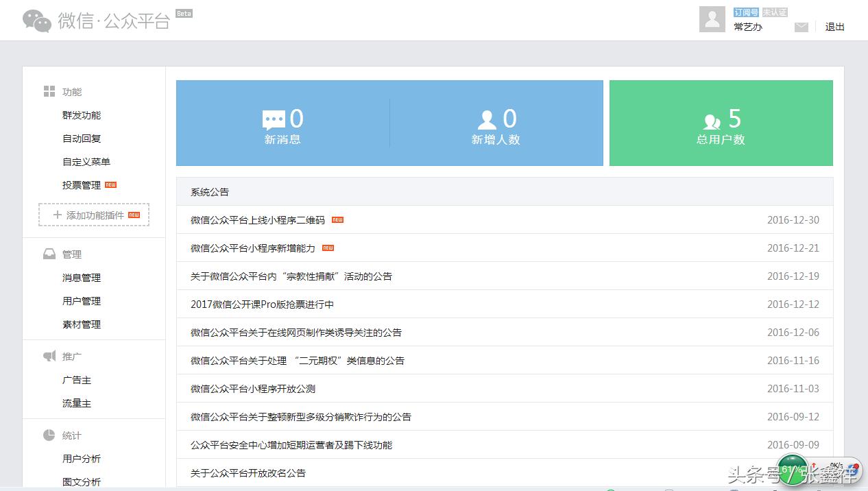Viewport: 868px width, 491px height.
Task: Open notifications via the envelope icon
Action: (801, 26)
